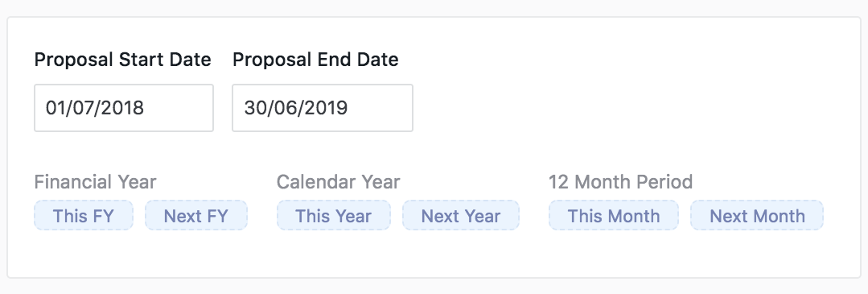Click the Financial Year heading

(x=95, y=182)
